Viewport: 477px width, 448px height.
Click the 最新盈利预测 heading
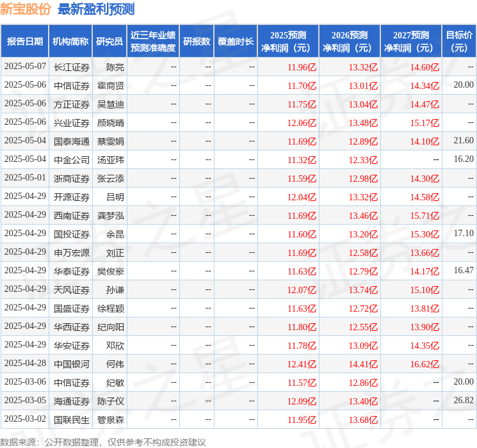96,9
